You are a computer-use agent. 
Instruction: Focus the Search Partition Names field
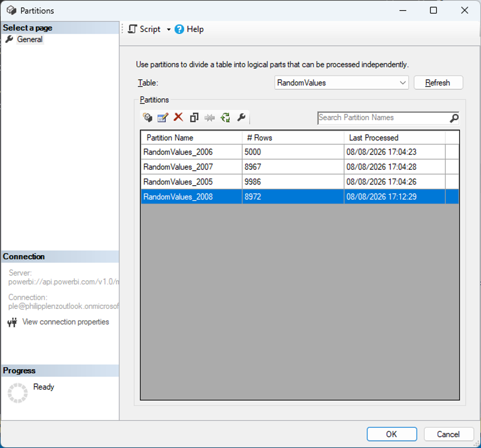[x=383, y=118]
